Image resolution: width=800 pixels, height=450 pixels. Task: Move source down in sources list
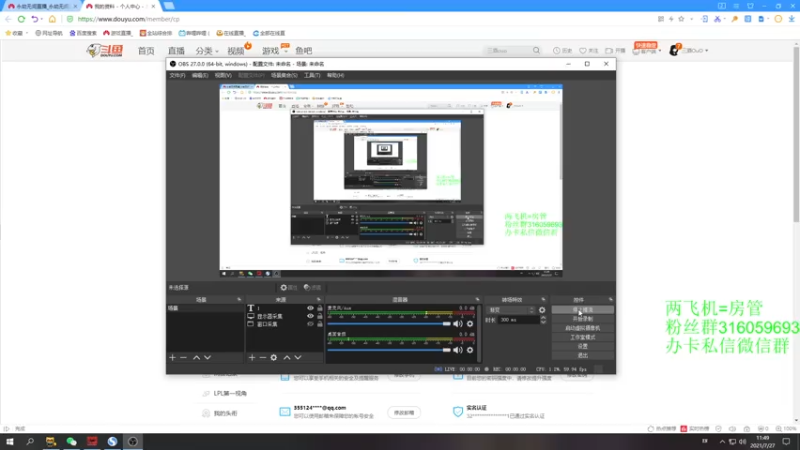tap(298, 358)
